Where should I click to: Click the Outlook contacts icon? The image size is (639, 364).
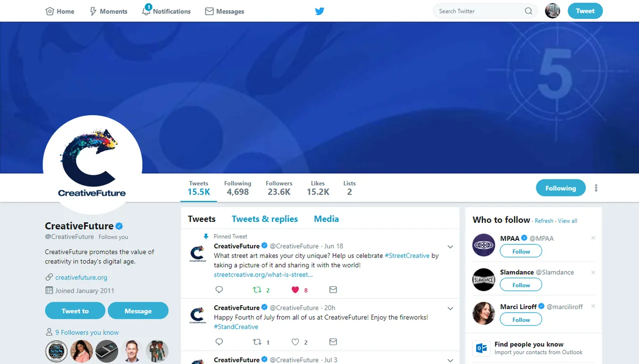point(482,348)
